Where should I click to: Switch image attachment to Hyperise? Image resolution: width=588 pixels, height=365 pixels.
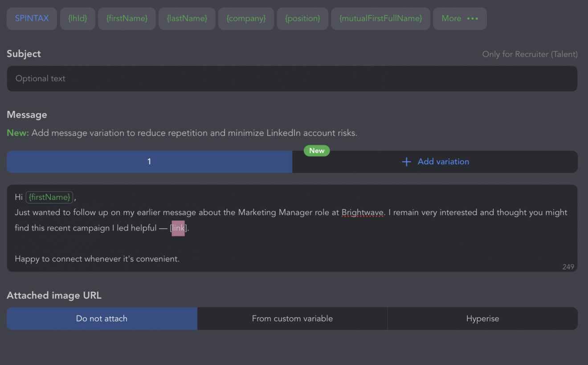point(482,319)
